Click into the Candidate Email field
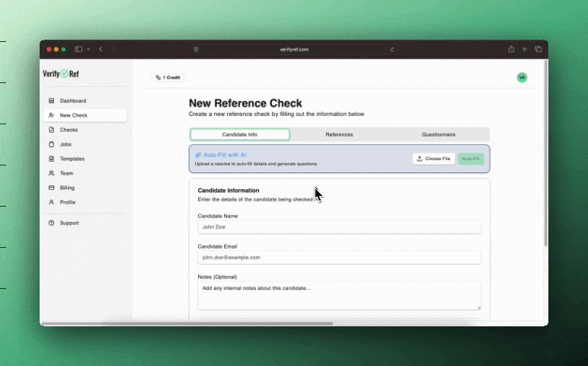This screenshot has width=588, height=366. [x=339, y=258]
